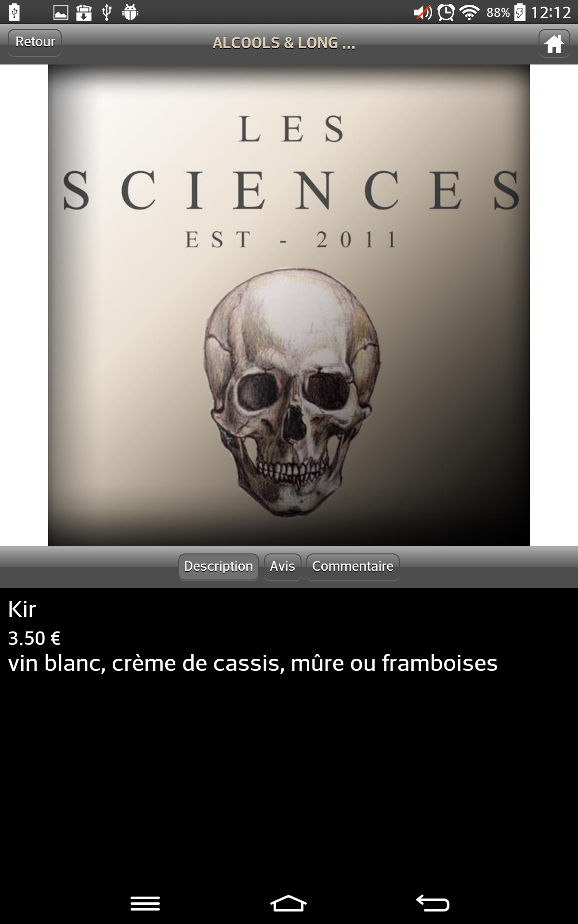Switch to the Description tab
The width and height of the screenshot is (578, 924).
pos(219,566)
